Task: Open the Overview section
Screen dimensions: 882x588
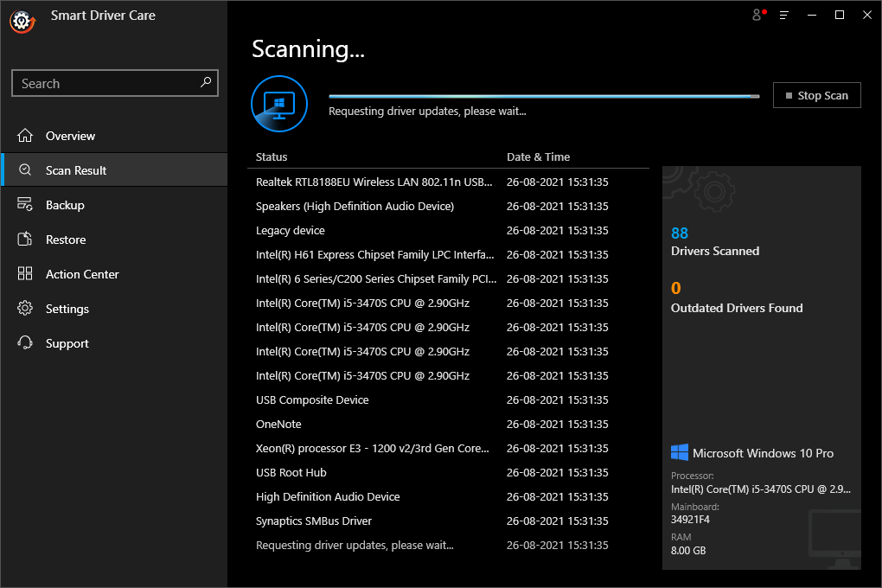Action: [114, 136]
